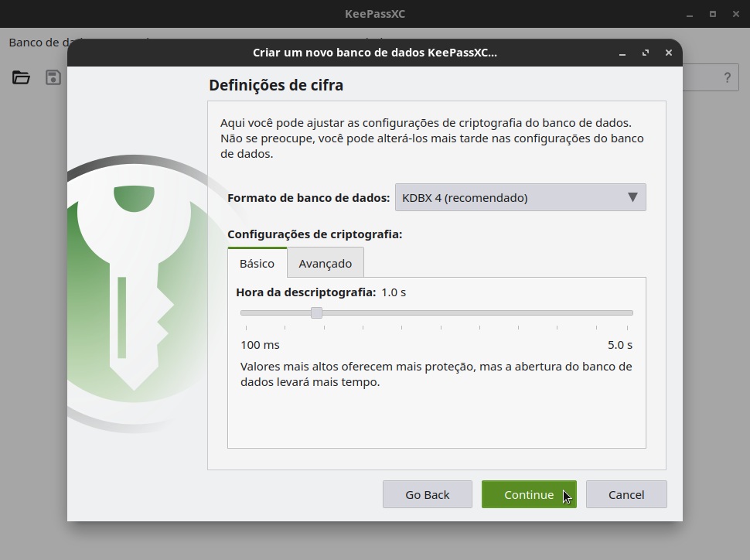Click 'Formato de banco de dados:' label

pos(309,198)
